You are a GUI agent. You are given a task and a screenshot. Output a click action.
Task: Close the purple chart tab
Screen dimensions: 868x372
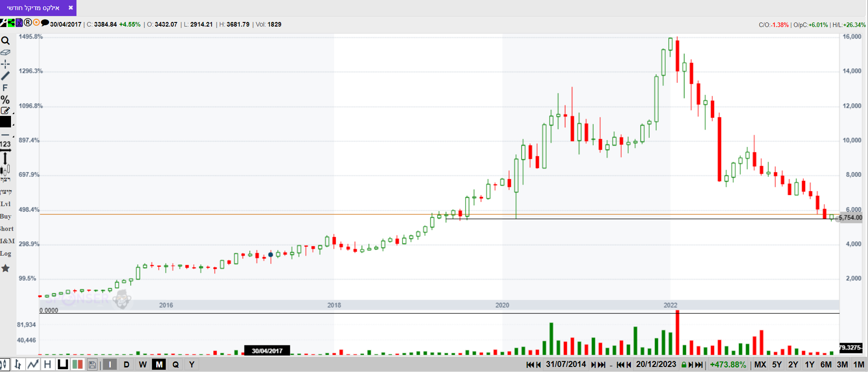[x=71, y=8]
